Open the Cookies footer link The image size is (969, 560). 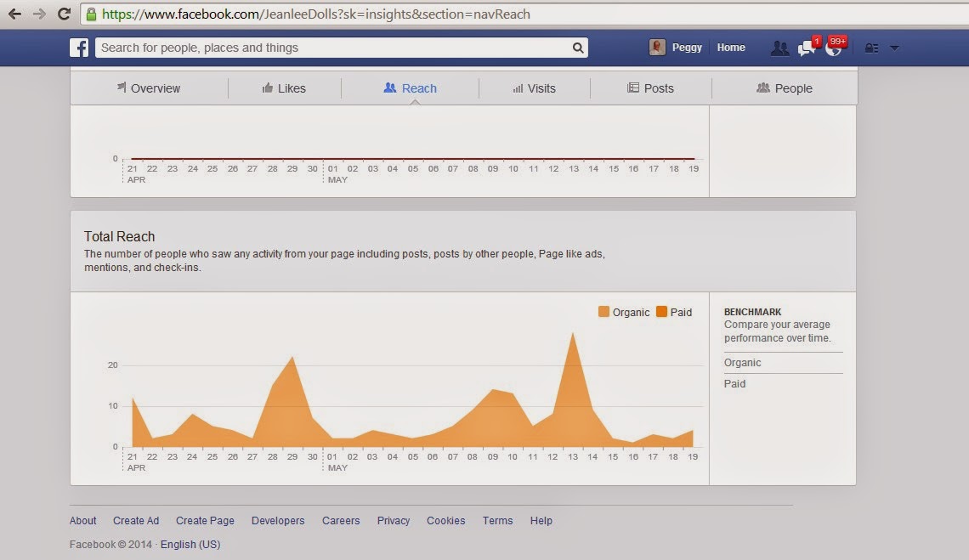[445, 520]
